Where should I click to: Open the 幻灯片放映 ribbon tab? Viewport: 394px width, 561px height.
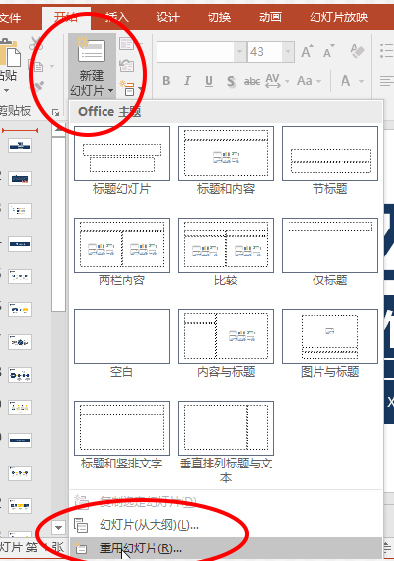(x=339, y=17)
